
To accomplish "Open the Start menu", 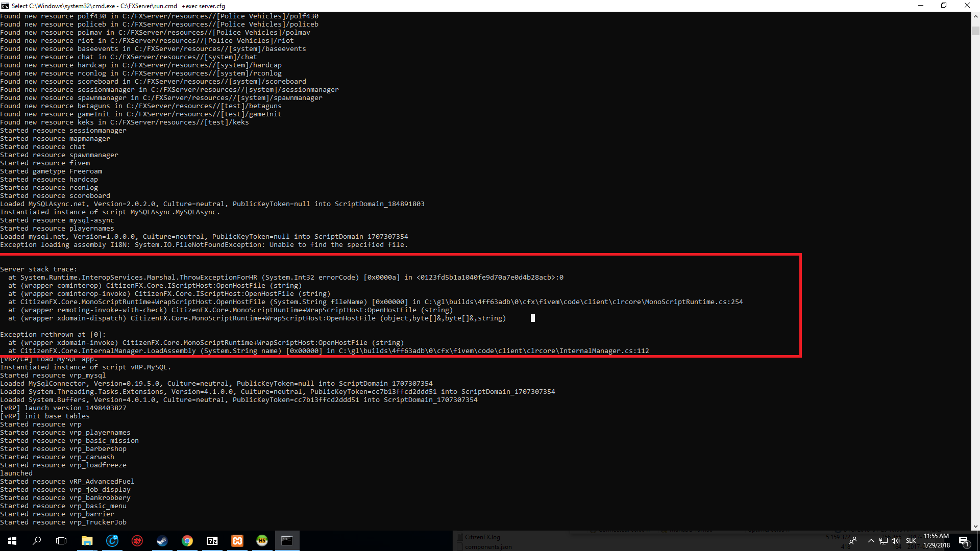I will coord(11,541).
